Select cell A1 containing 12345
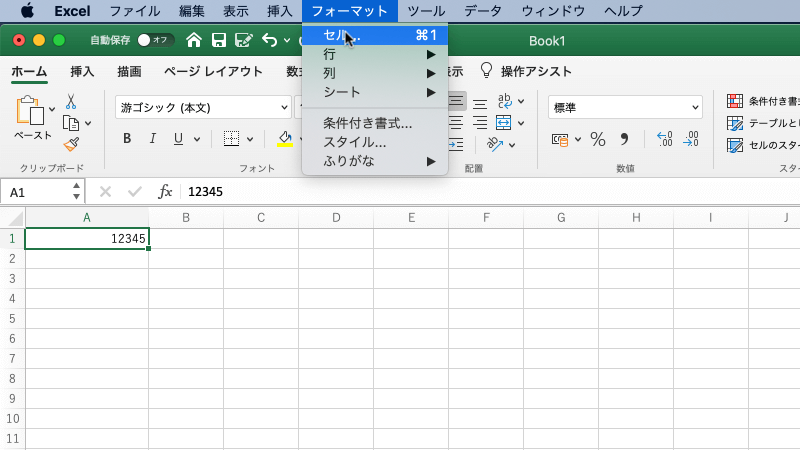This screenshot has height=450, width=800. pyautogui.click(x=87, y=239)
